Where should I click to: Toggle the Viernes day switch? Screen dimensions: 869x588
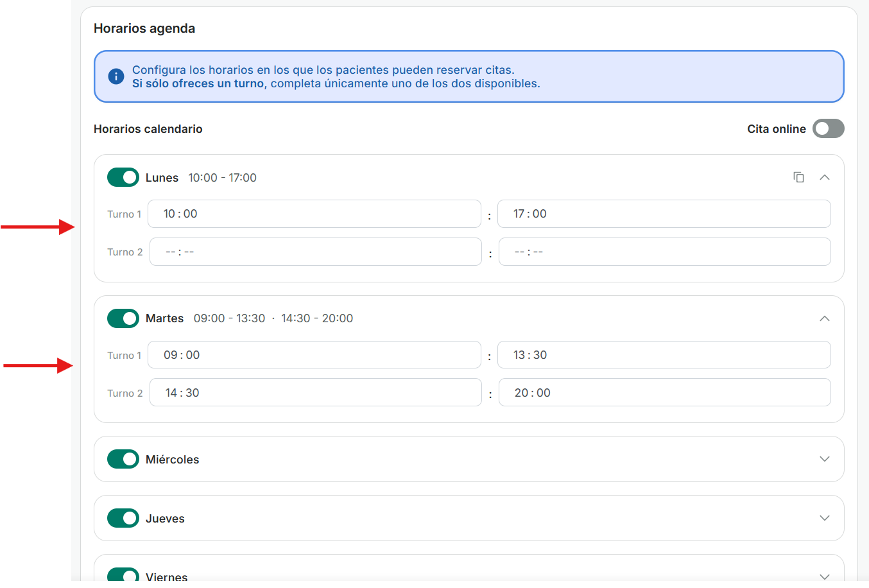pyautogui.click(x=123, y=575)
